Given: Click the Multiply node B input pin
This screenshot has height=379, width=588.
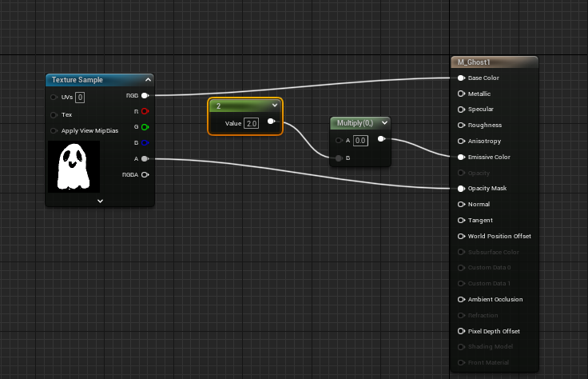Looking at the screenshot, I should pyautogui.click(x=340, y=158).
